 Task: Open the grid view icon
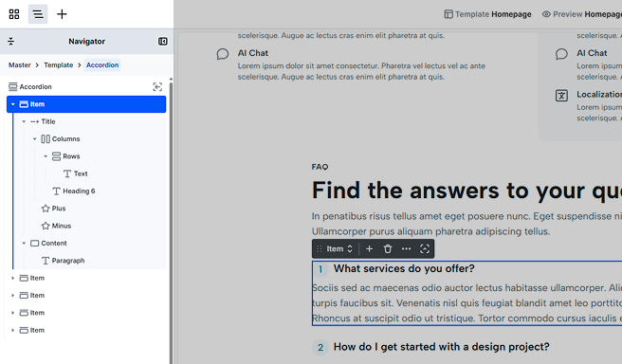[x=14, y=14]
